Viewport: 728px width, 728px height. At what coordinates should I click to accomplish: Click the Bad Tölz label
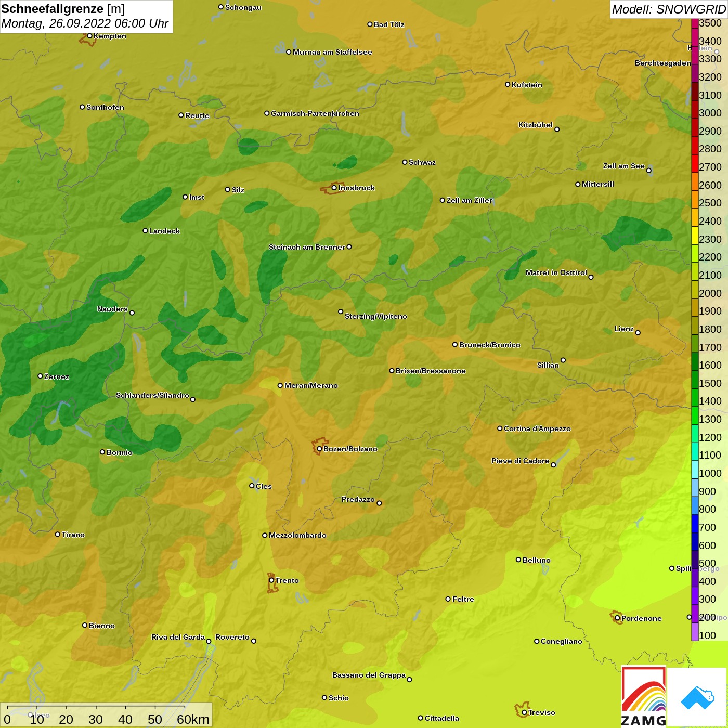pos(389,24)
